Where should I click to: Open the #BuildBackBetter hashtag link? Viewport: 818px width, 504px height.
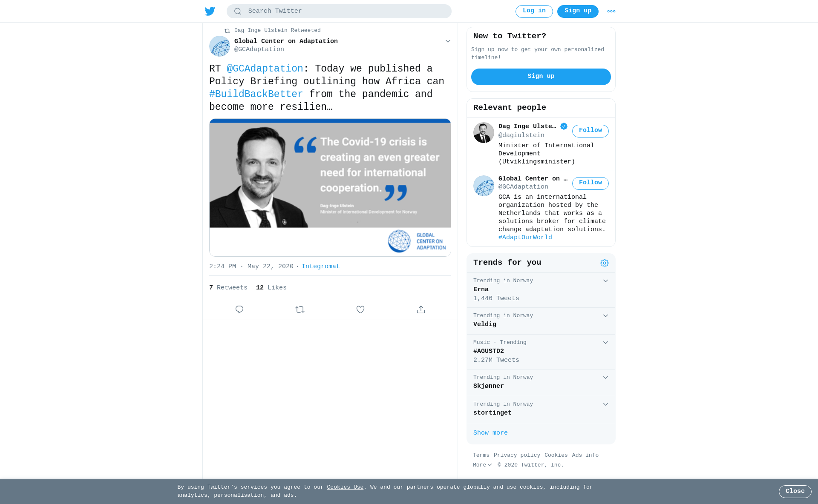click(x=256, y=94)
